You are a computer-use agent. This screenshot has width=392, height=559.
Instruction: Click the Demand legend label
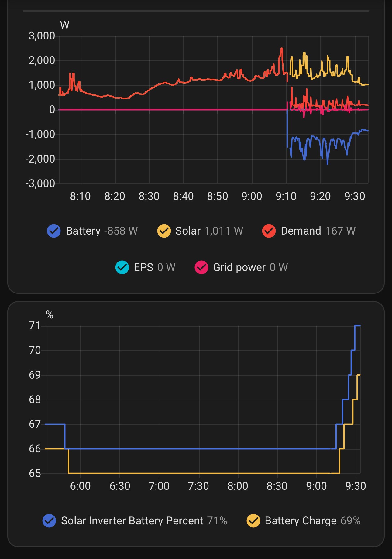[x=301, y=231]
